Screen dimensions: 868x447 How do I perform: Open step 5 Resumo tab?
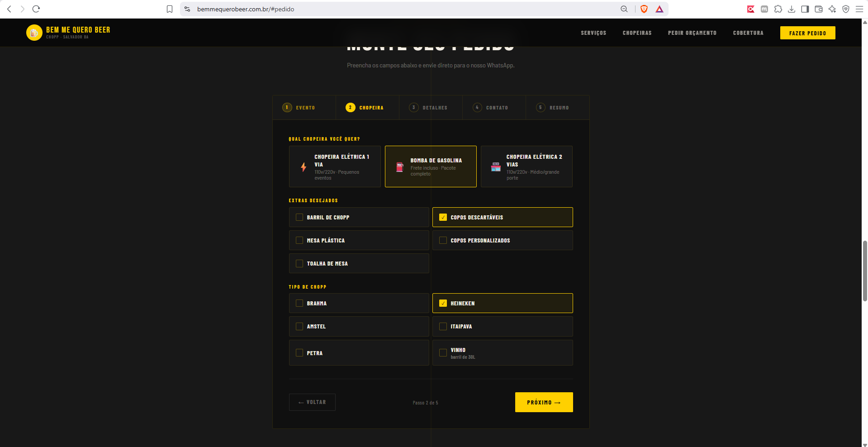point(558,108)
